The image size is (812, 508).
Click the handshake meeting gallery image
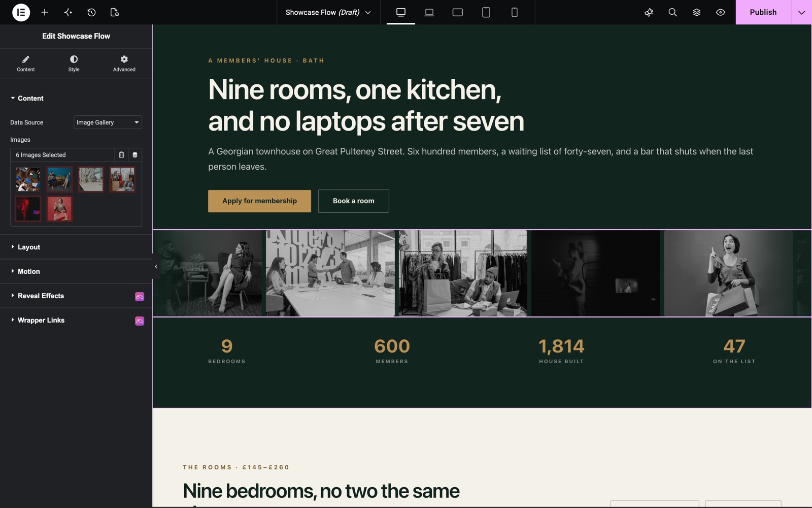pyautogui.click(x=330, y=273)
